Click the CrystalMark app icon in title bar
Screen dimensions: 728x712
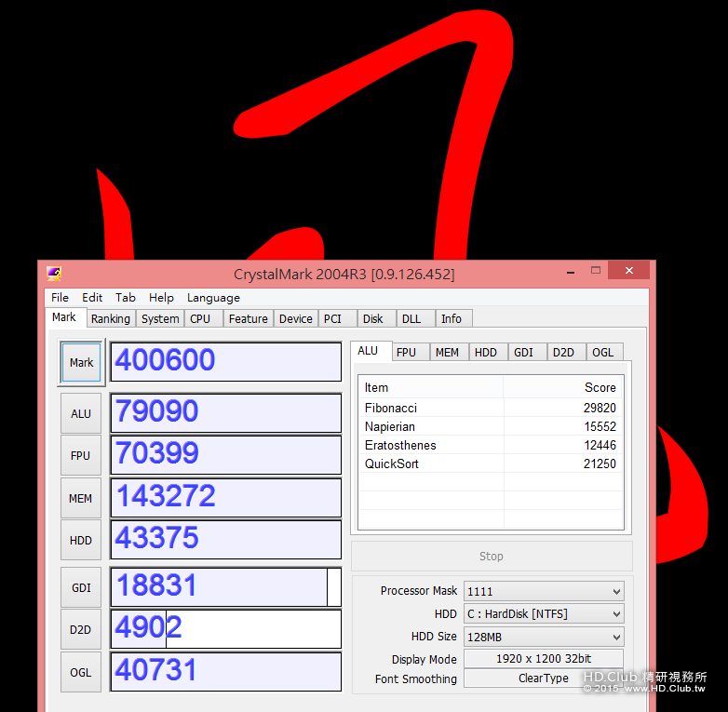click(x=54, y=274)
